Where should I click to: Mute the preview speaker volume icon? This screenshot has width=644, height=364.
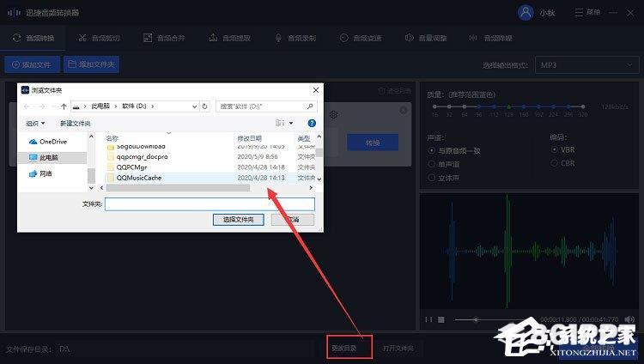629,319
